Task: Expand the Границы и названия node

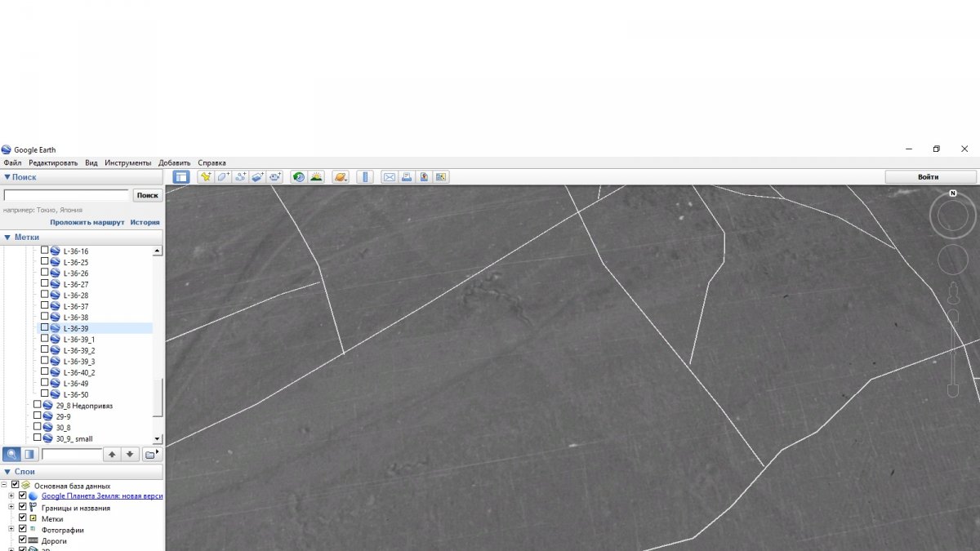Action: [x=11, y=507]
